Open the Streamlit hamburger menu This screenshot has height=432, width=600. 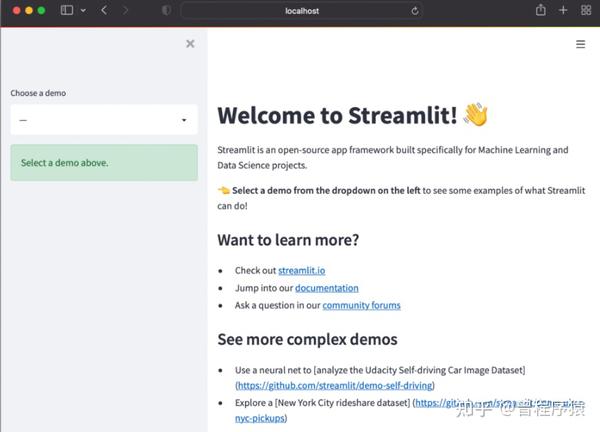click(580, 44)
